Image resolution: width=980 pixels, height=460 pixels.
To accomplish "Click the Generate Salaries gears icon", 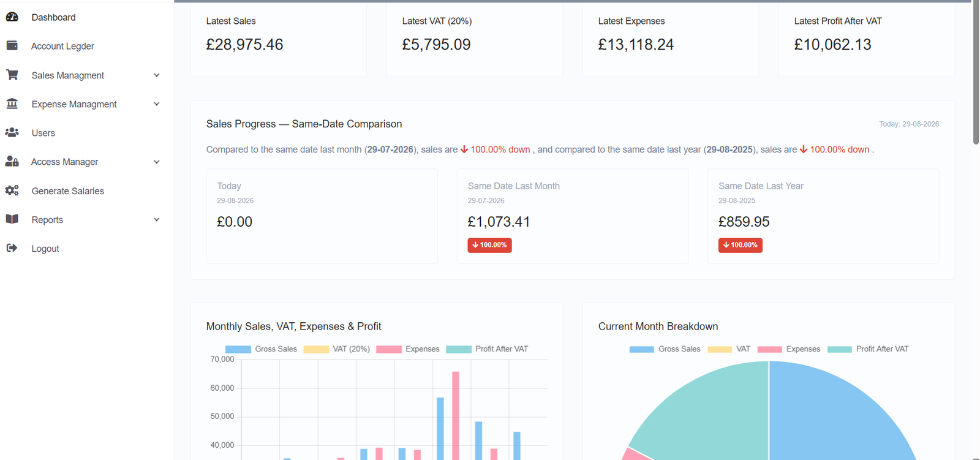I will tap(12, 190).
